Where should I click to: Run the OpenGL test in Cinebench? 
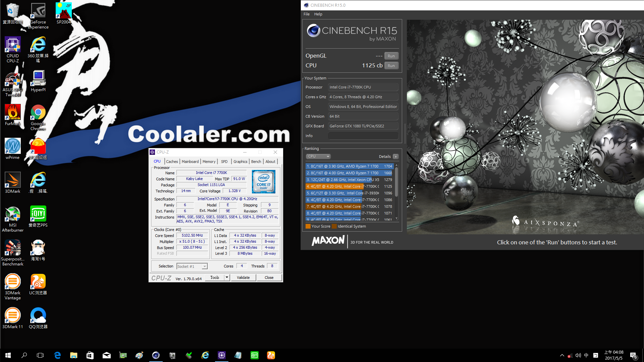[391, 56]
